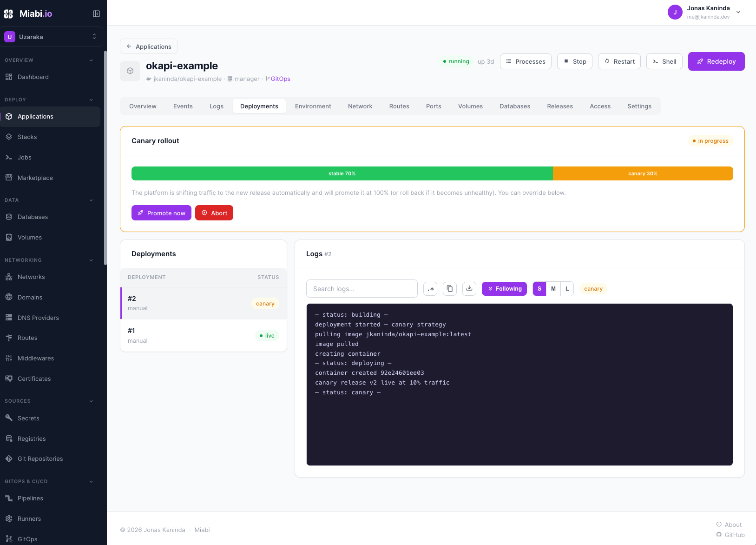Collapse GITOPS & CI/CD section
Screen dimensions: 756x545
coord(91,482)
